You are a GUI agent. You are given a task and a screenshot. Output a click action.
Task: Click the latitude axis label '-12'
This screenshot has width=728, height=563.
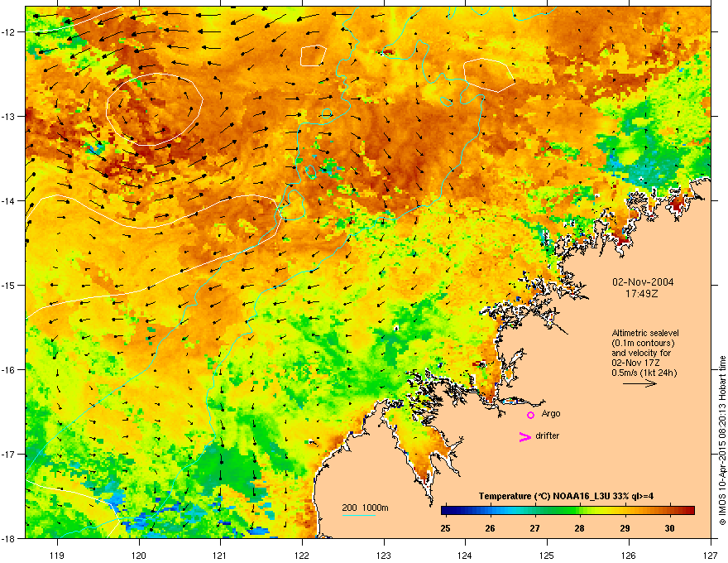coord(9,31)
